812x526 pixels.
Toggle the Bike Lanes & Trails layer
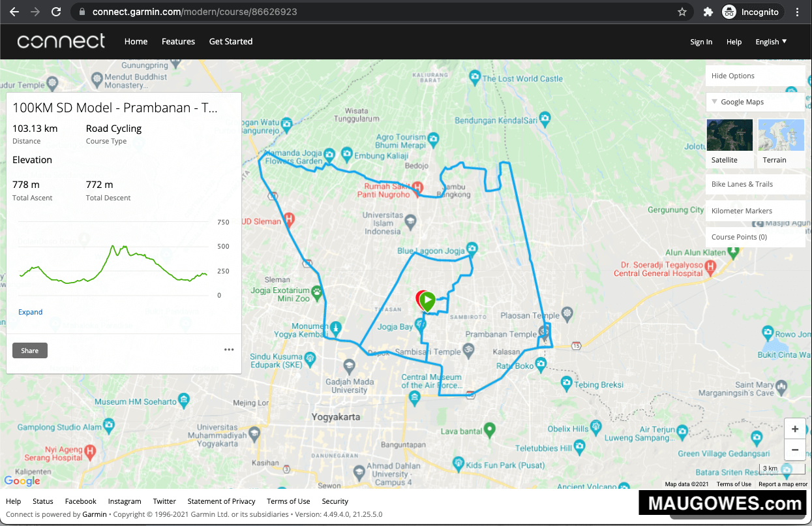point(755,184)
